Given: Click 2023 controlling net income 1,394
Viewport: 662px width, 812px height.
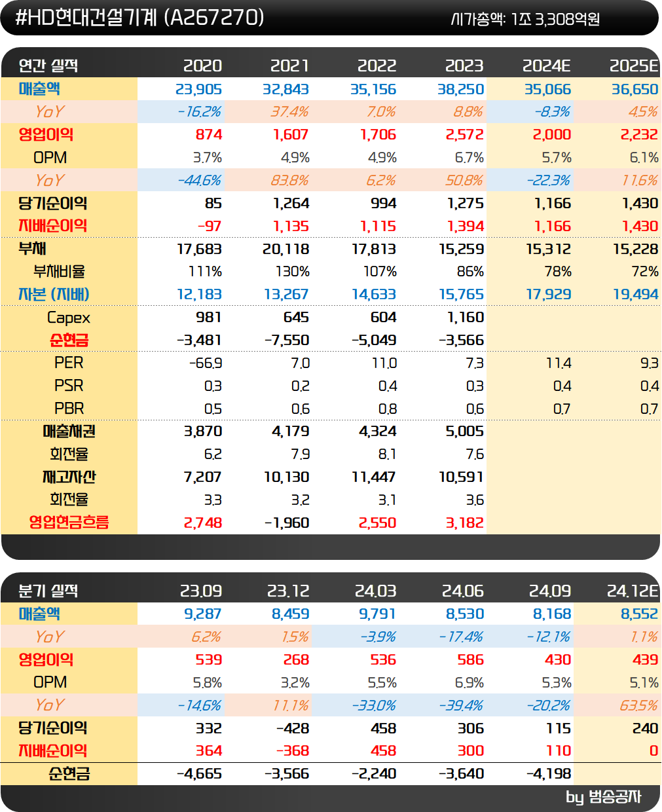Looking at the screenshot, I should click(x=465, y=226).
